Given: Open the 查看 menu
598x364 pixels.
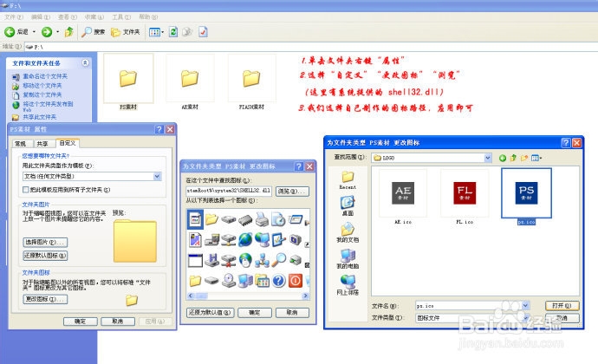Looking at the screenshot, I should point(67,17).
